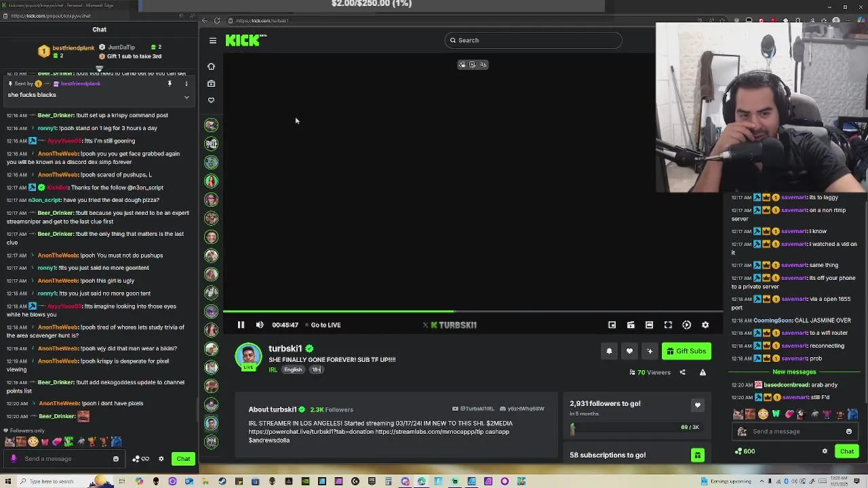Viewport: 868px width, 488px height.
Task: Click channel points icon in left chat
Action: (x=141, y=459)
